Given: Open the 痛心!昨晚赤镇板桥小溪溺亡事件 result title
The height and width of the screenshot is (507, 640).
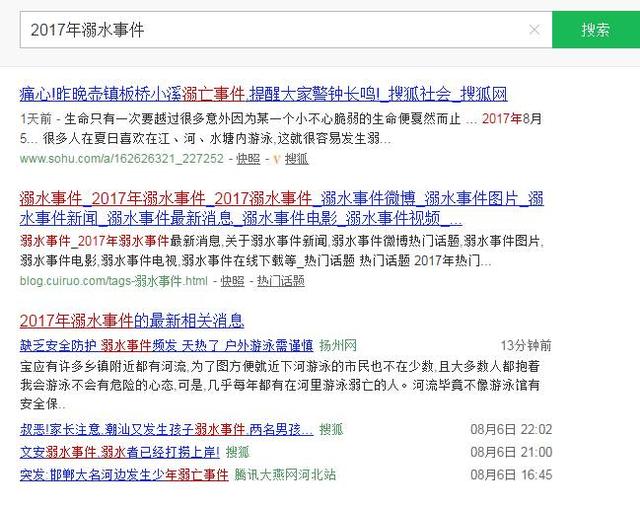Looking at the screenshot, I should (264, 94).
